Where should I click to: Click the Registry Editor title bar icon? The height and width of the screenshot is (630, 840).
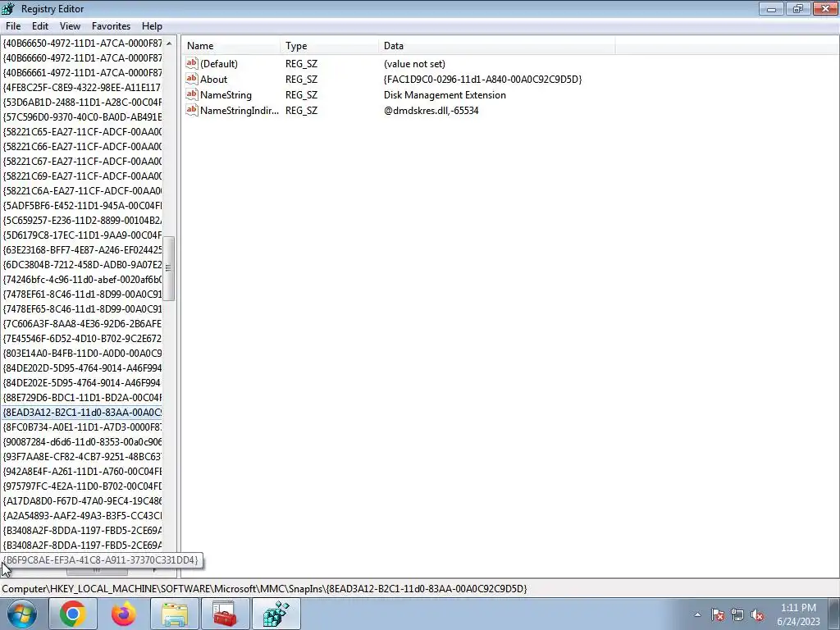click(x=8, y=8)
